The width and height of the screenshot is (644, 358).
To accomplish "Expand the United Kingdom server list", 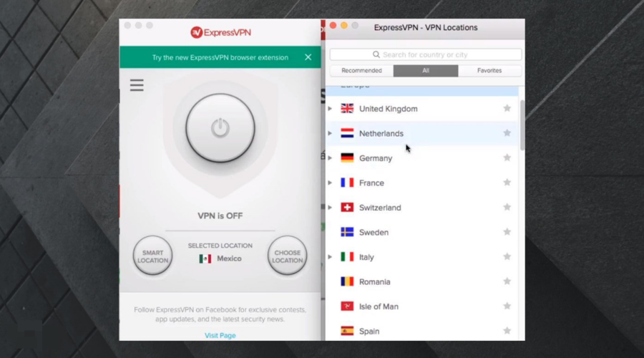I will coord(330,109).
